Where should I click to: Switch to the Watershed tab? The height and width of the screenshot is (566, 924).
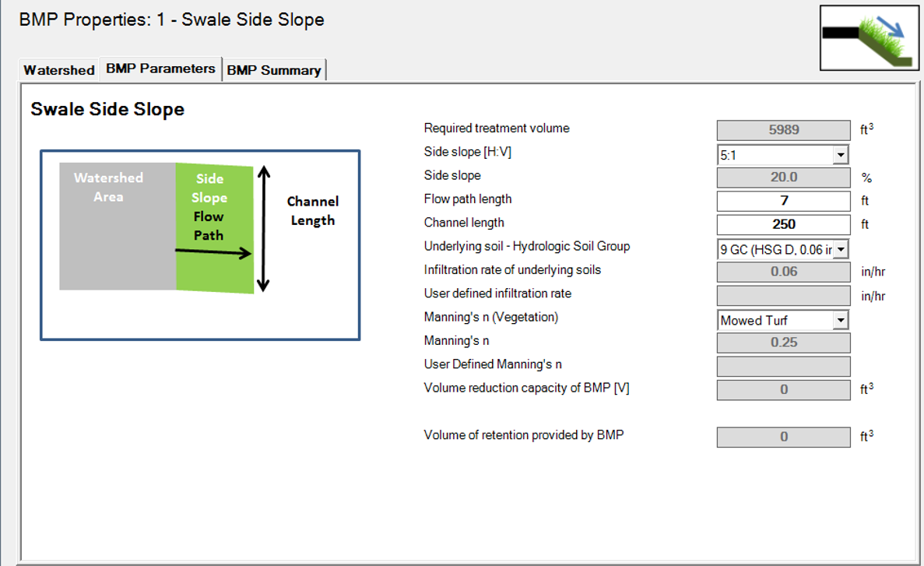pyautogui.click(x=59, y=70)
